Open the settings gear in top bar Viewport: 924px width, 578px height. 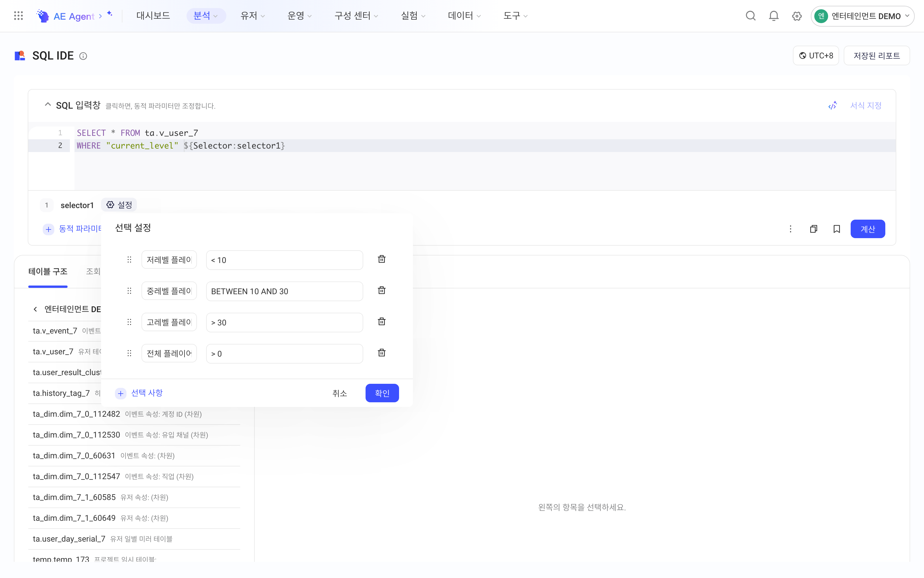[x=796, y=16]
